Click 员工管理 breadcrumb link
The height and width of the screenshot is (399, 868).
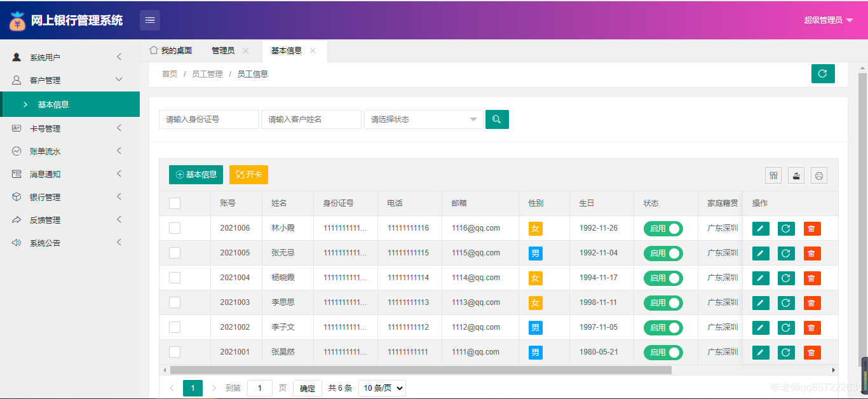[207, 74]
